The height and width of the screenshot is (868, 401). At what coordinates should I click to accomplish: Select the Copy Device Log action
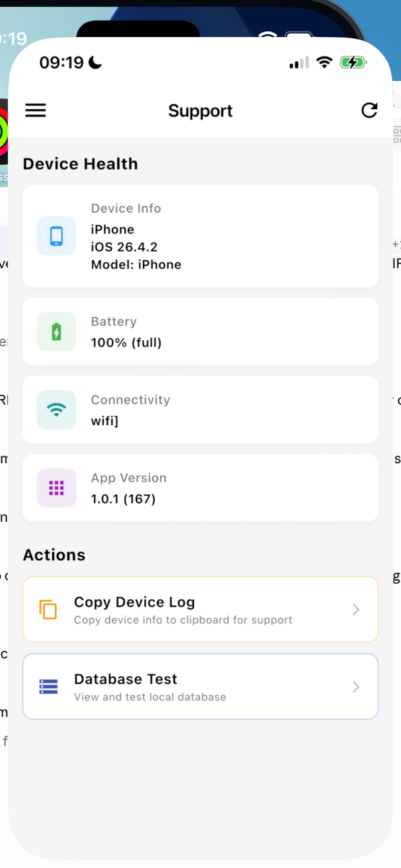[200, 609]
